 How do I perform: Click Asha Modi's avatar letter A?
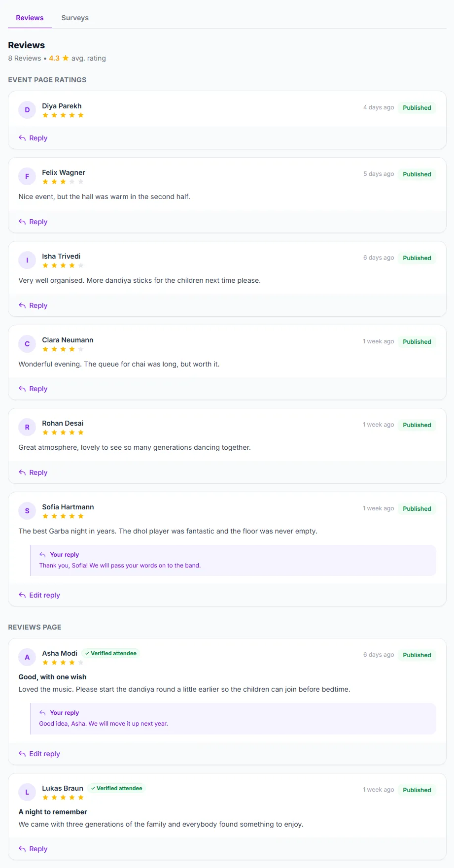click(x=27, y=657)
